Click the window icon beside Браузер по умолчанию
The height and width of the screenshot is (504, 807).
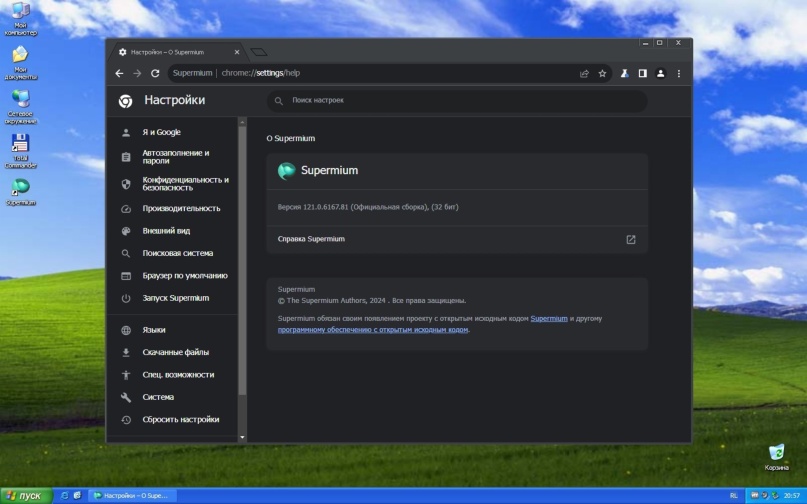126,276
